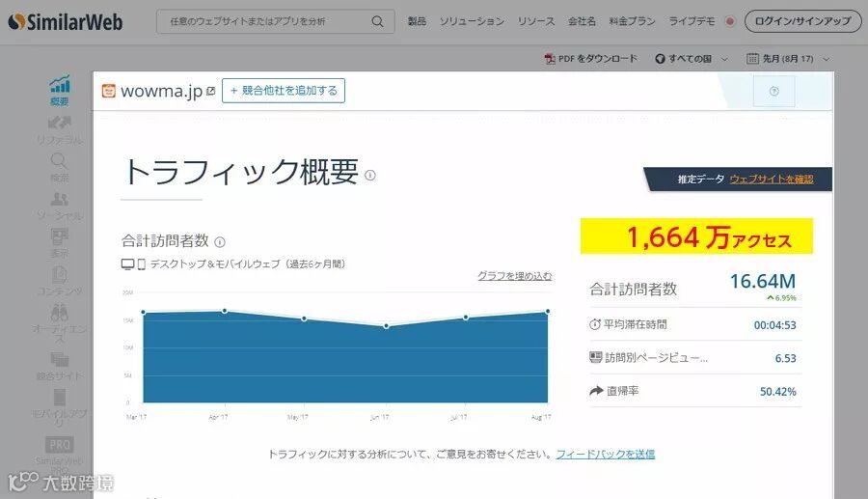Expand the 先月 (8月 17) date dropdown

tap(788, 58)
